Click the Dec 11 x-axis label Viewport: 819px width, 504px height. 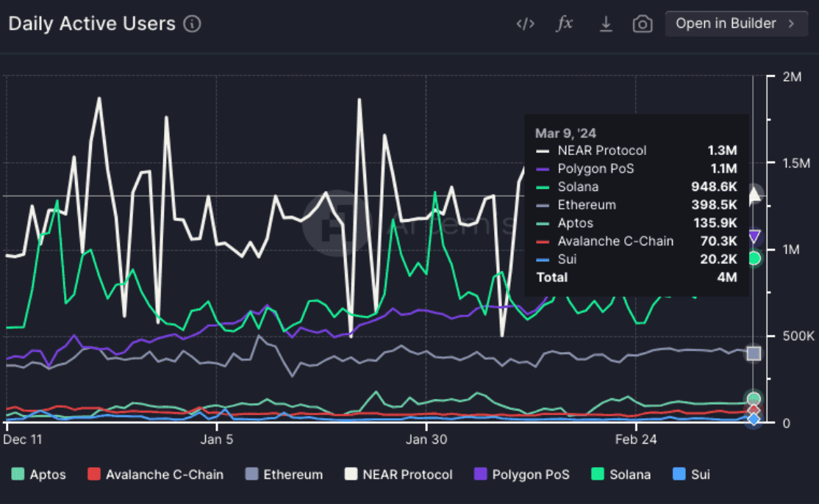(23, 439)
